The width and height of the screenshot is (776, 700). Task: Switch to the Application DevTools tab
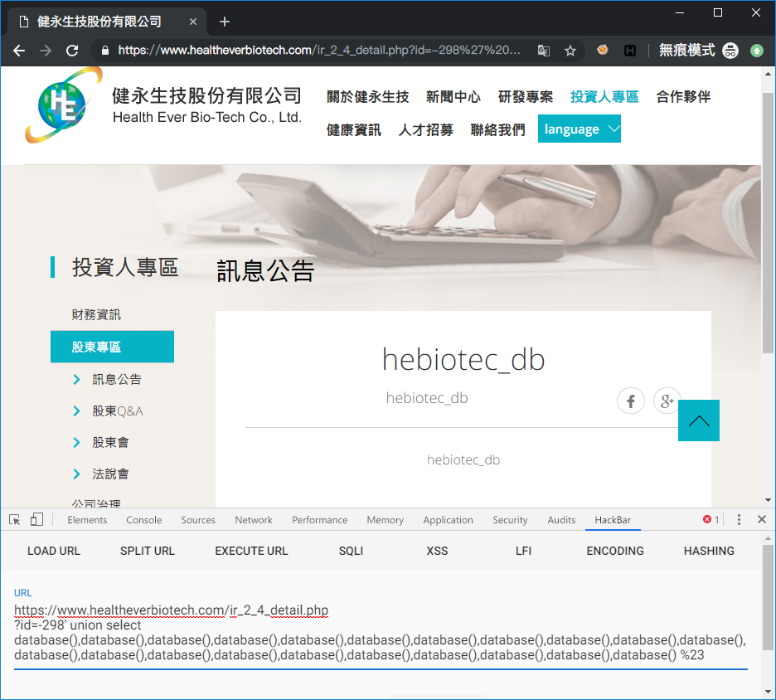(x=448, y=520)
